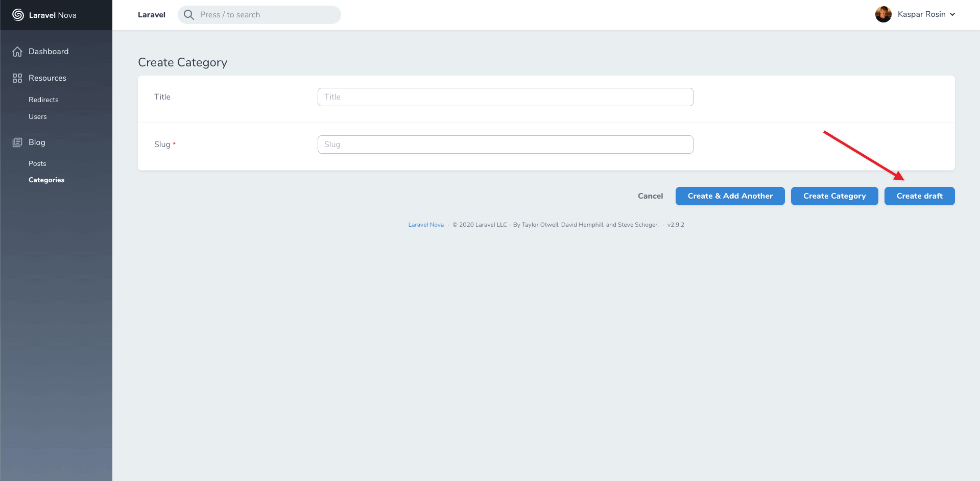Select Categories in the sidebar

[46, 180]
